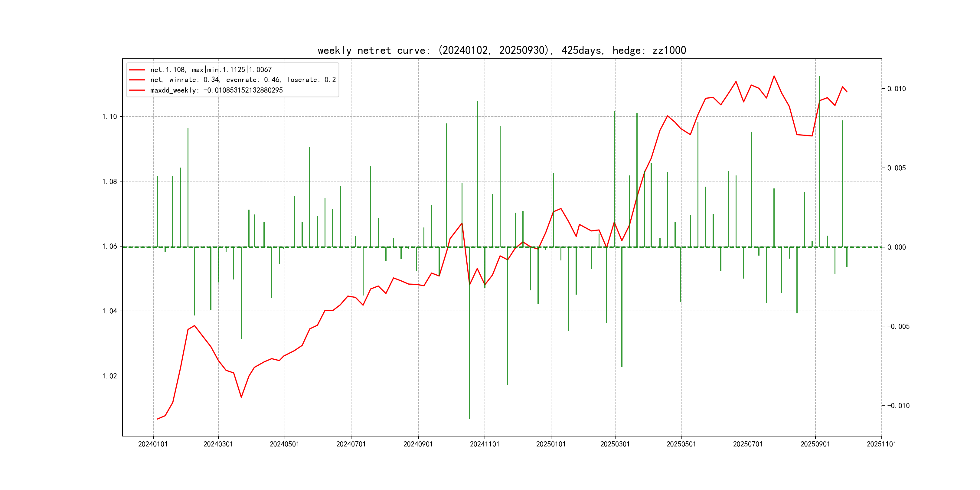Click the x-axis label 20240301
980x490 pixels.
click(x=218, y=444)
